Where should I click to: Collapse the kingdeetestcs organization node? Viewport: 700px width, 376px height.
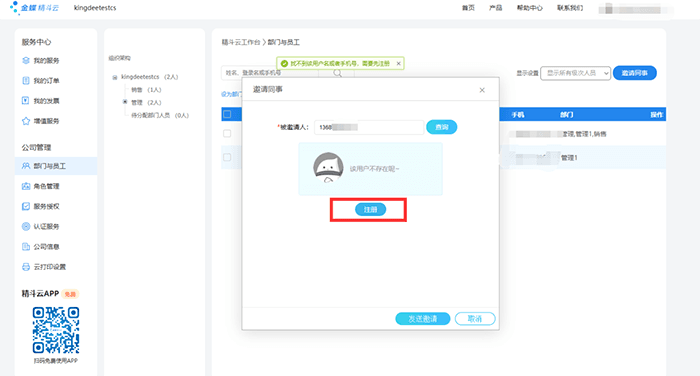click(115, 77)
